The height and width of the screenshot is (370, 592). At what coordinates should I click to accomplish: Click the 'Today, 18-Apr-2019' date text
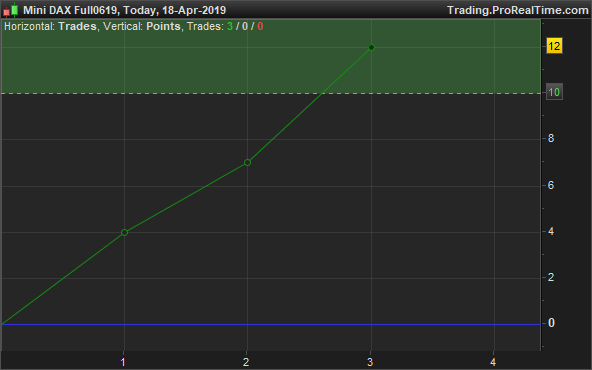point(174,10)
